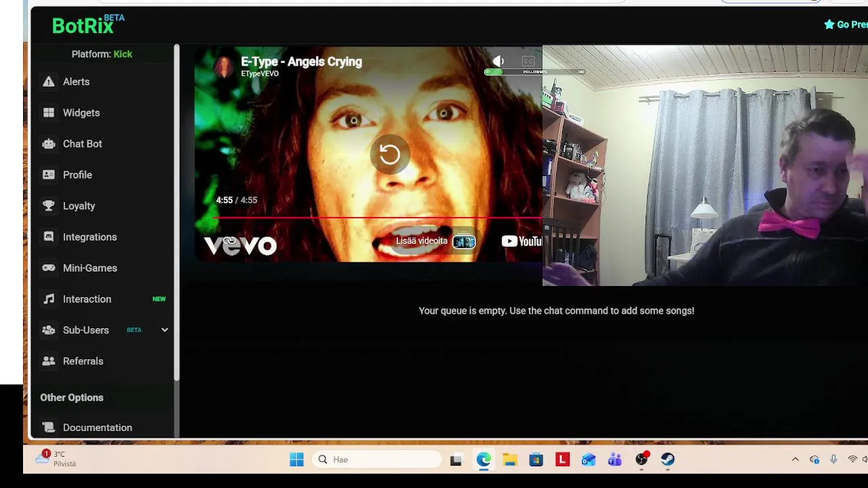Click the Wi-Fi tray icon
Image resolution: width=868 pixels, height=488 pixels.
tap(852, 460)
